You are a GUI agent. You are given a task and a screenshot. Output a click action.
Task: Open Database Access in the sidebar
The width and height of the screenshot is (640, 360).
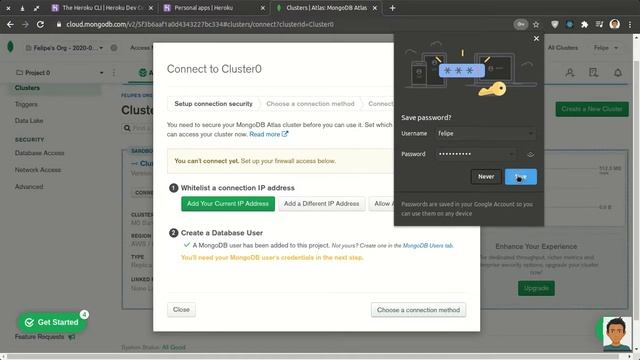[x=39, y=153]
